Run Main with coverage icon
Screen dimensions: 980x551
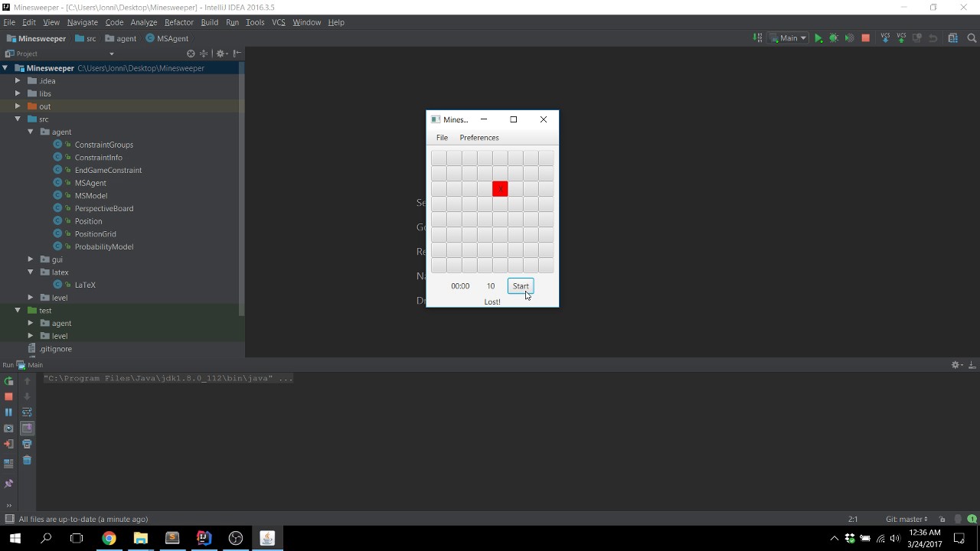[849, 38]
